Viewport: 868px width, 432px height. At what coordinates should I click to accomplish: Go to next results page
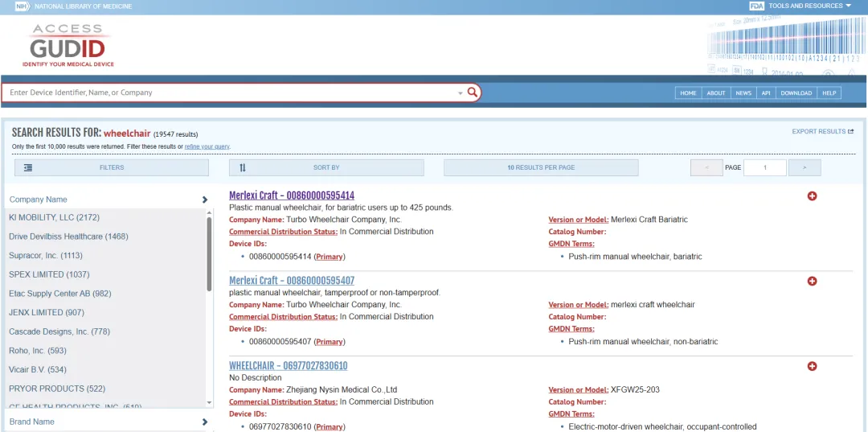(x=805, y=167)
